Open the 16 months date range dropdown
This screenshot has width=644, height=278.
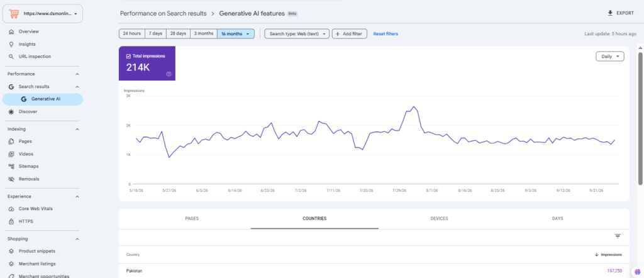[236, 34]
